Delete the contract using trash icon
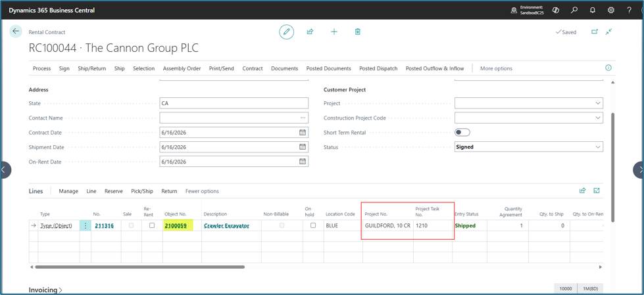The width and height of the screenshot is (644, 295). coord(358,32)
